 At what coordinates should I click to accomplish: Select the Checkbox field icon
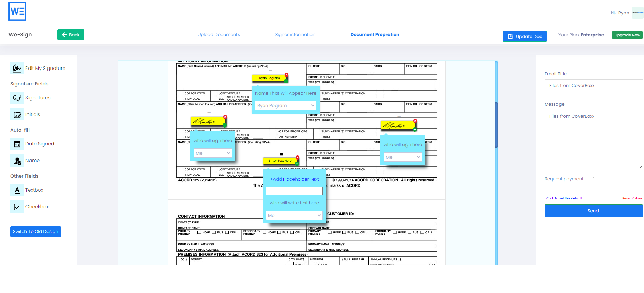coord(17,207)
